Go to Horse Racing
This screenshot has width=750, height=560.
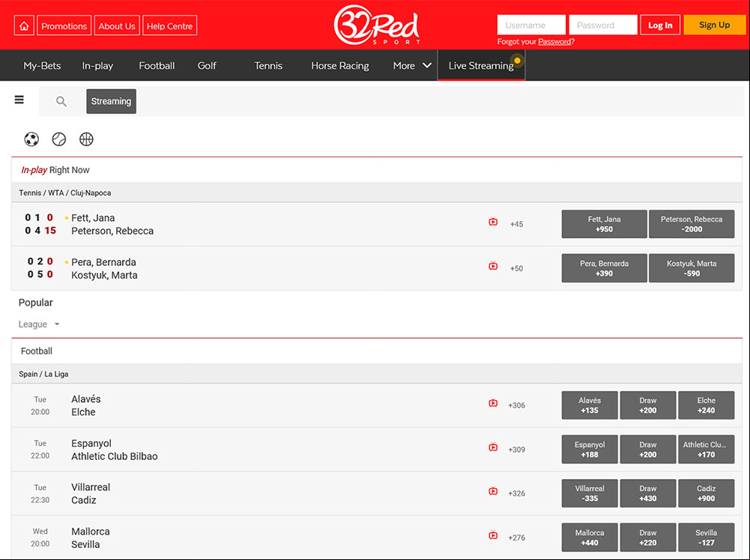(340, 65)
